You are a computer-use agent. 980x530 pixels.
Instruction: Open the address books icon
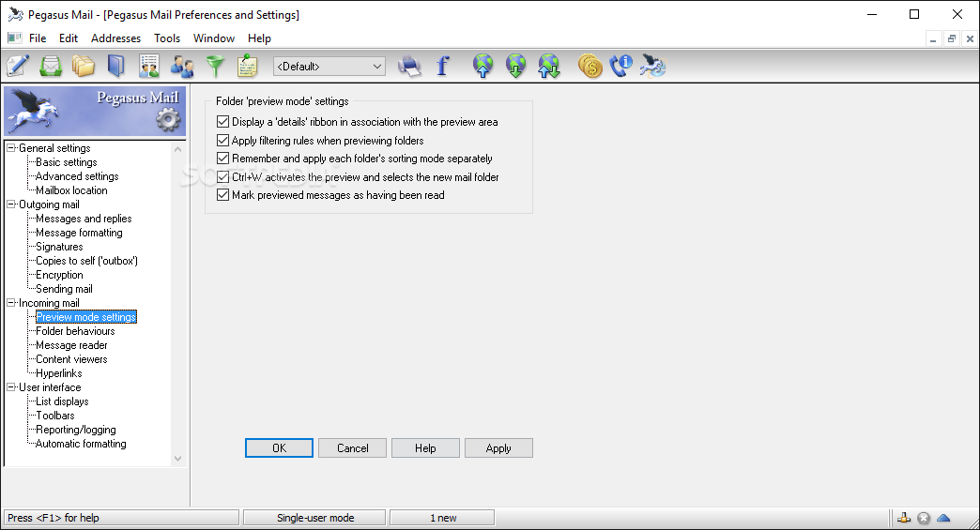pos(116,66)
